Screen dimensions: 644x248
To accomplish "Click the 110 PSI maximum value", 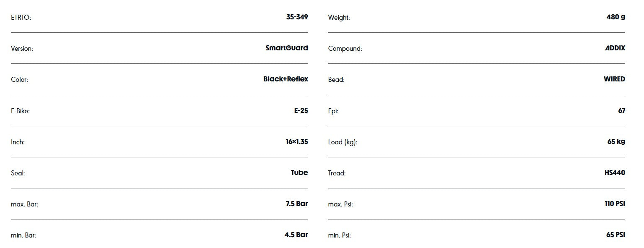I will [x=615, y=204].
